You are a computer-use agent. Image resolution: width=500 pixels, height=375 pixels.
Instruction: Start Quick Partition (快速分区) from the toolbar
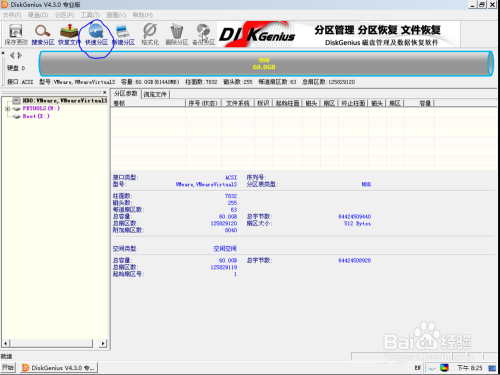tap(96, 34)
